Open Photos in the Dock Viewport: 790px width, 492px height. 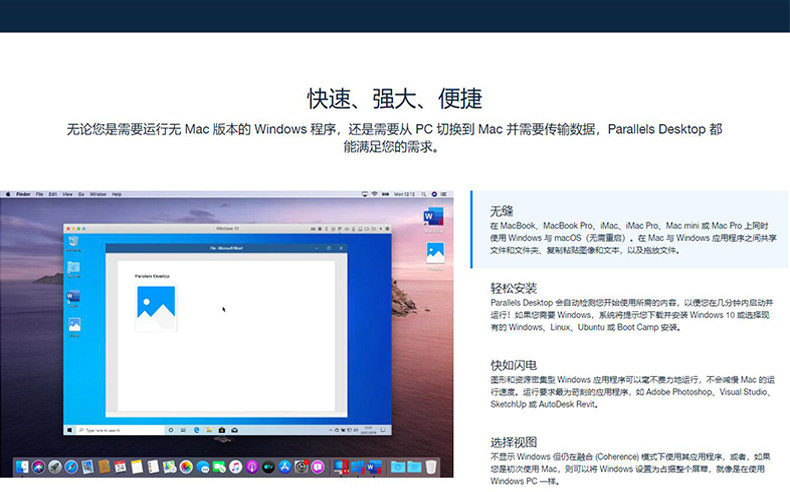coord(186,467)
